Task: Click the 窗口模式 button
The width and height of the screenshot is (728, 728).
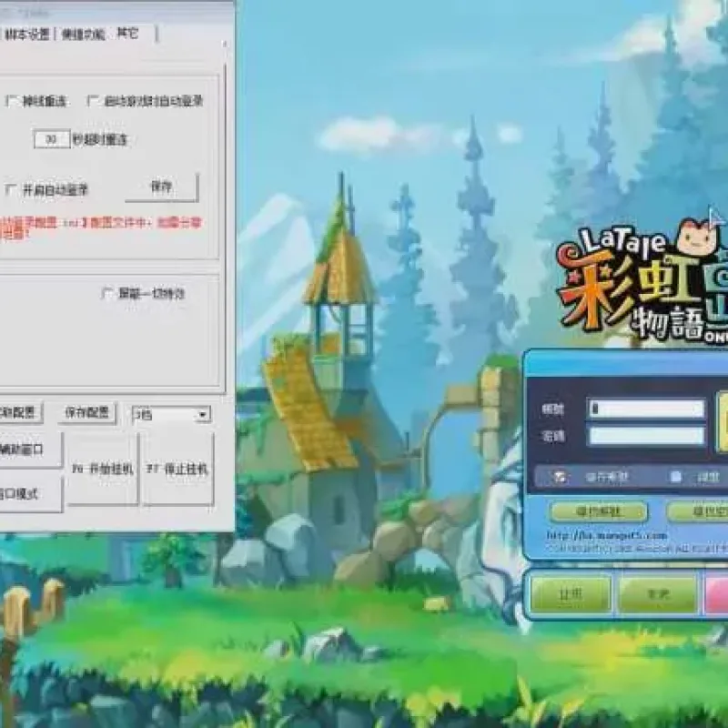Action: [x=30, y=493]
